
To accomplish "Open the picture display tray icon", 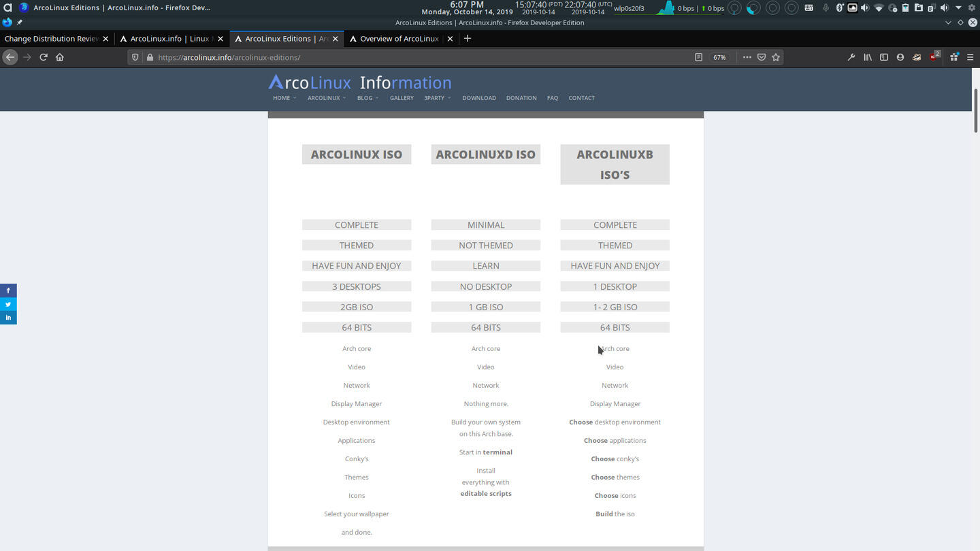I will tap(852, 8).
